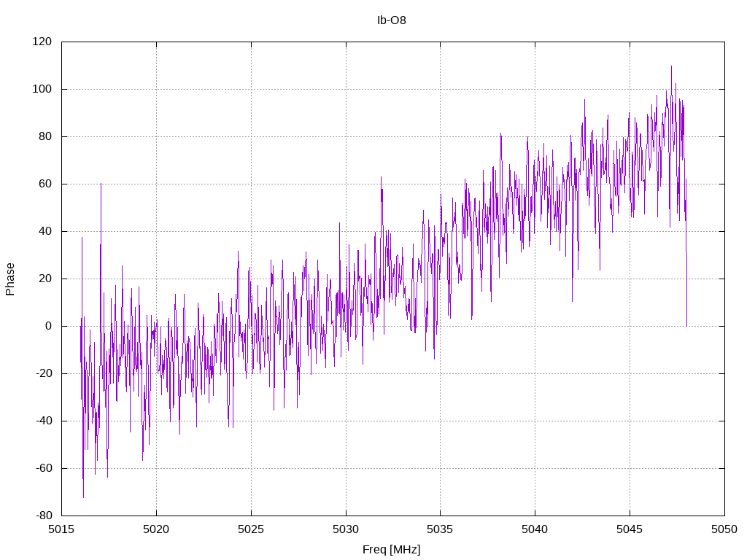747x560 pixels.
Task: Click the 100 y-axis tick label
Action: coord(42,89)
